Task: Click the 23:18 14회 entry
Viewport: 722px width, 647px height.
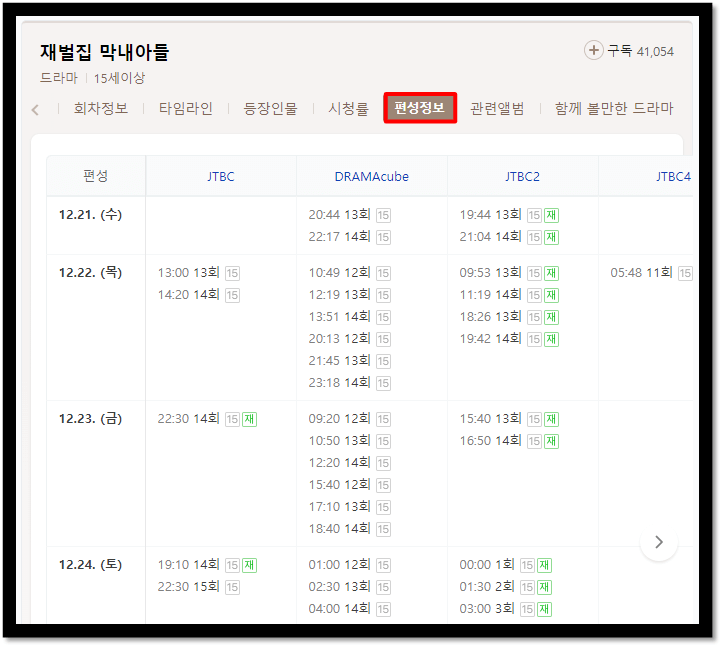Action: [x=349, y=383]
